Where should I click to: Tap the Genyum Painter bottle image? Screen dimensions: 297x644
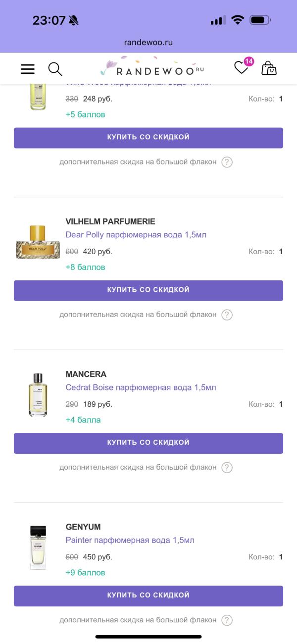pos(38,547)
